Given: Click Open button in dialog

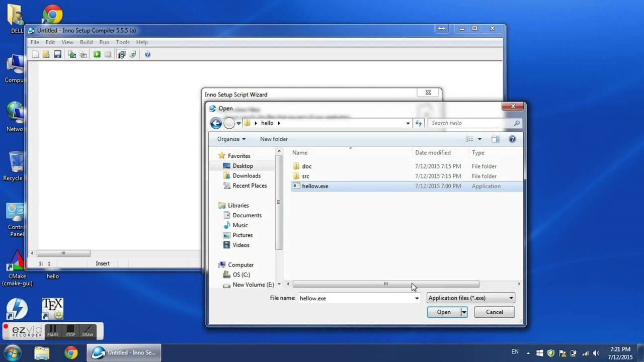Looking at the screenshot, I should click(444, 312).
